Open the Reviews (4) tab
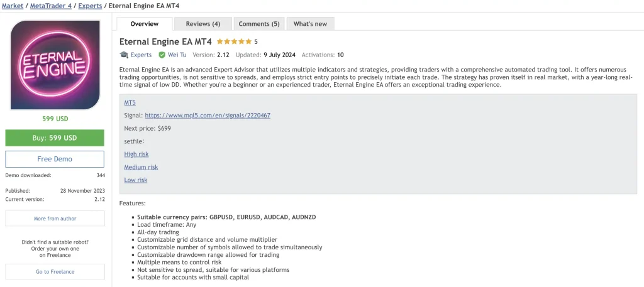The height and width of the screenshot is (287, 644). pyautogui.click(x=203, y=24)
